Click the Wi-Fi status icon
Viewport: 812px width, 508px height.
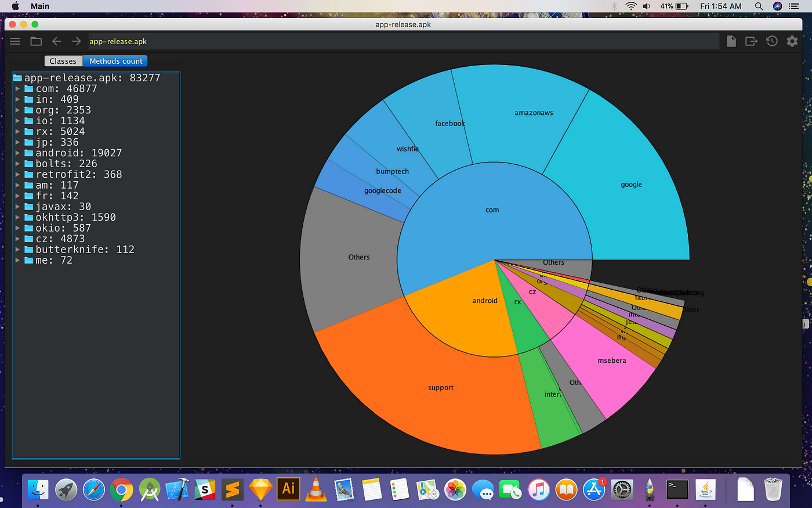click(x=631, y=6)
